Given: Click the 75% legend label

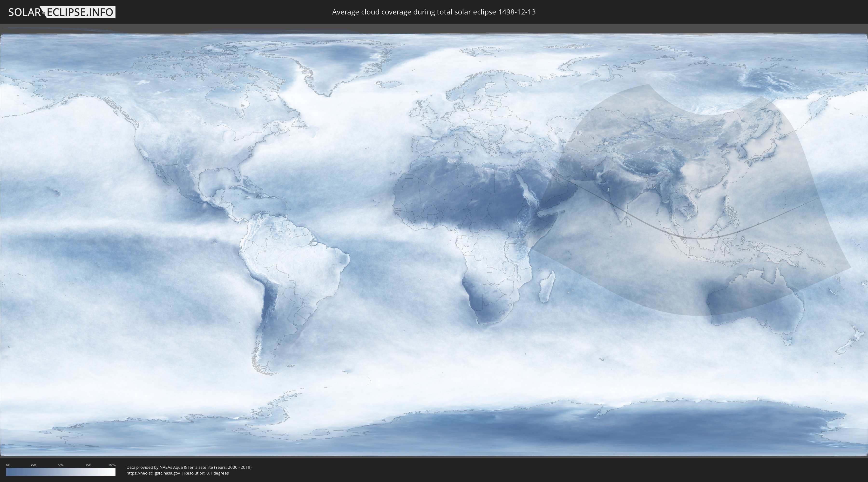Looking at the screenshot, I should 88,465.
